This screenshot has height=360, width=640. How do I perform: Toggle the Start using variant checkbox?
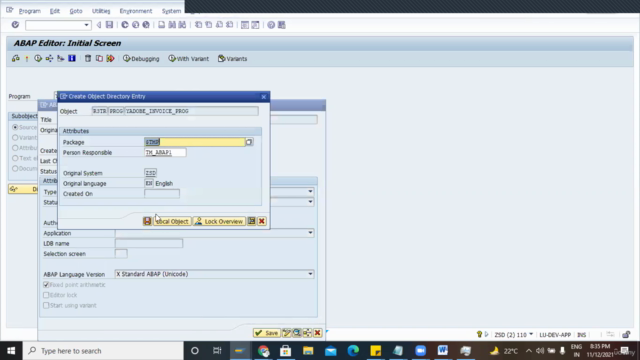pyautogui.click(x=46, y=305)
